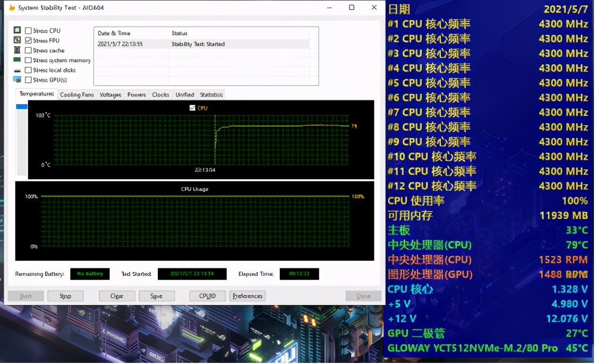Click the Remaining Battery status field
595x364 pixels.
[x=90, y=274]
